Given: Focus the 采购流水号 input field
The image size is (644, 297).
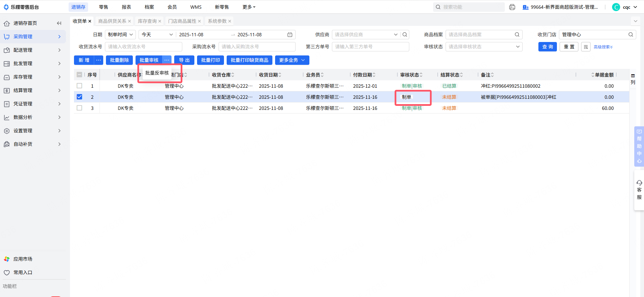Looking at the screenshot, I should tap(257, 47).
